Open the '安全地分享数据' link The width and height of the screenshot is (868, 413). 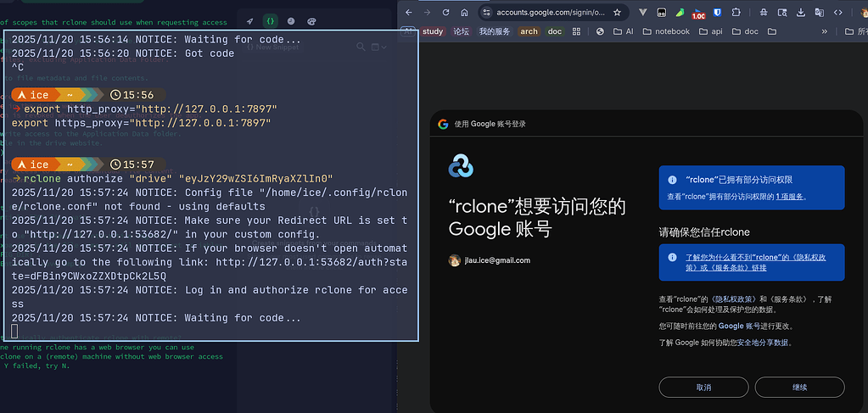(763, 343)
